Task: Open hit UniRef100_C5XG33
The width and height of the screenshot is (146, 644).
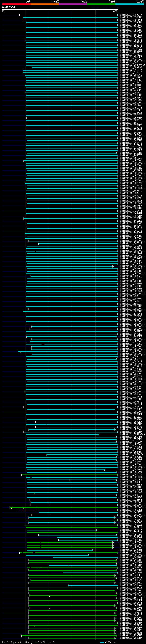Action: pos(131,47)
